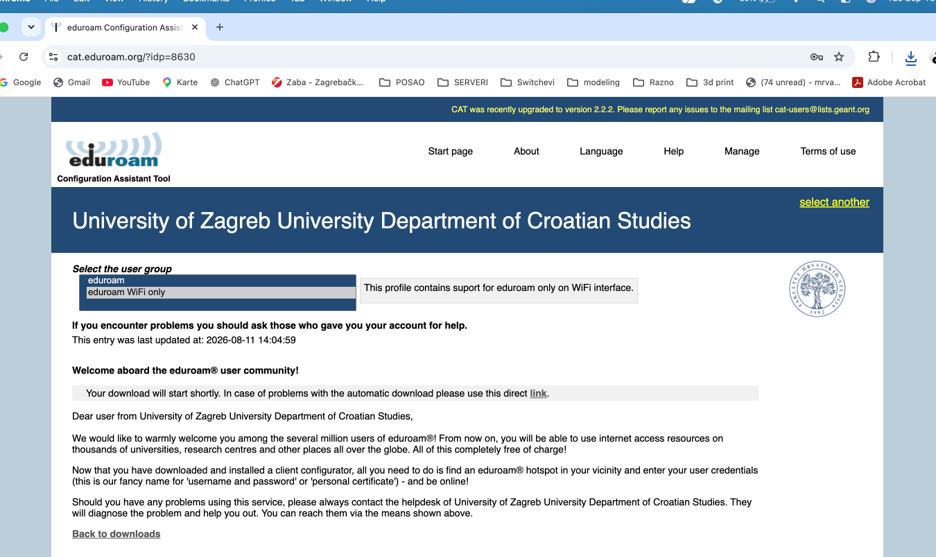Open the ChatGPT bookmark
936x557 pixels.
235,82
